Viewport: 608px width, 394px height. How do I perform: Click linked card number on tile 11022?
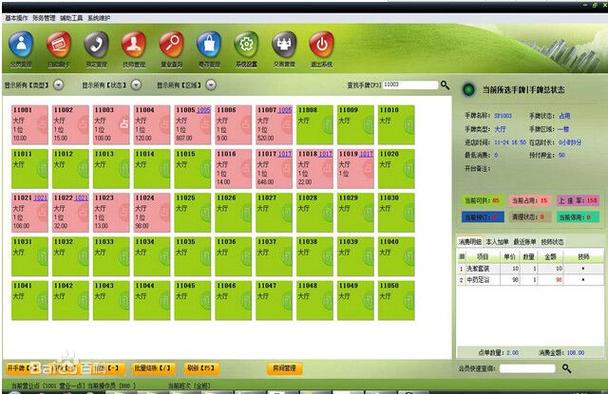81,198
